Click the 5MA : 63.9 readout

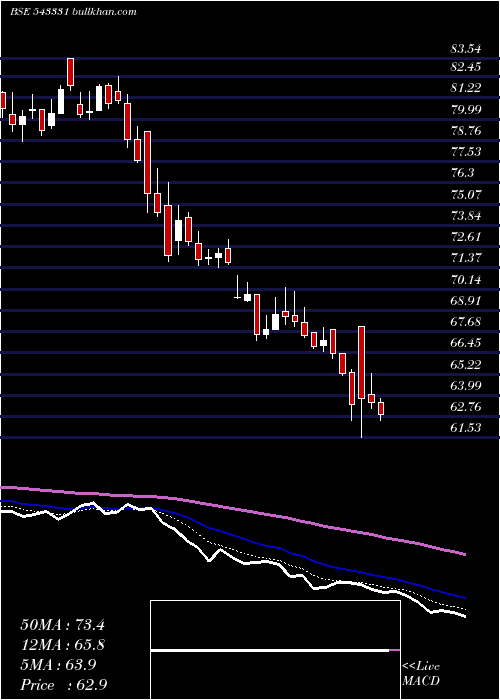(x=58, y=665)
